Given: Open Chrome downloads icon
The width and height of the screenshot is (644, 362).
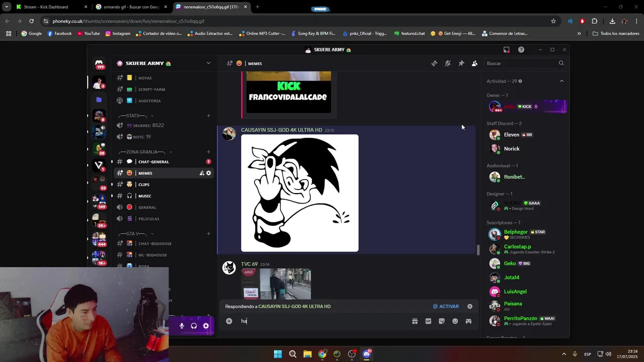Looking at the screenshot, I should pyautogui.click(x=612, y=21).
